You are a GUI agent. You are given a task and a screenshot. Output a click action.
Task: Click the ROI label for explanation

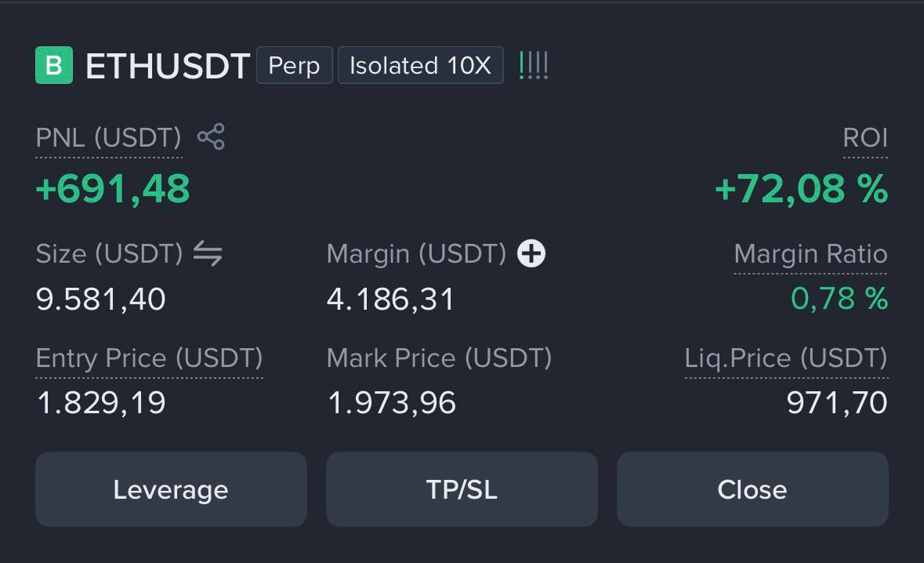tap(865, 137)
